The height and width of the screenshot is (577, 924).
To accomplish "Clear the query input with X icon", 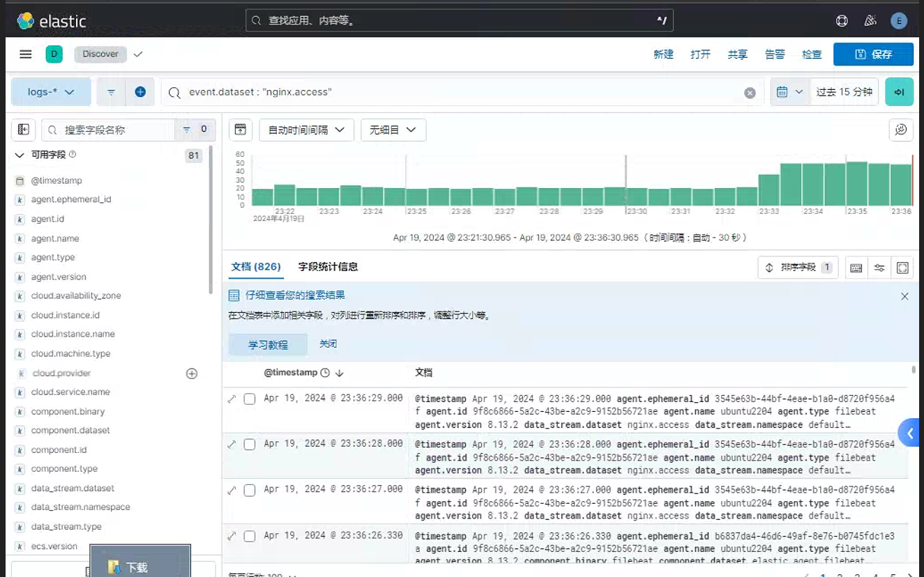I will click(750, 93).
